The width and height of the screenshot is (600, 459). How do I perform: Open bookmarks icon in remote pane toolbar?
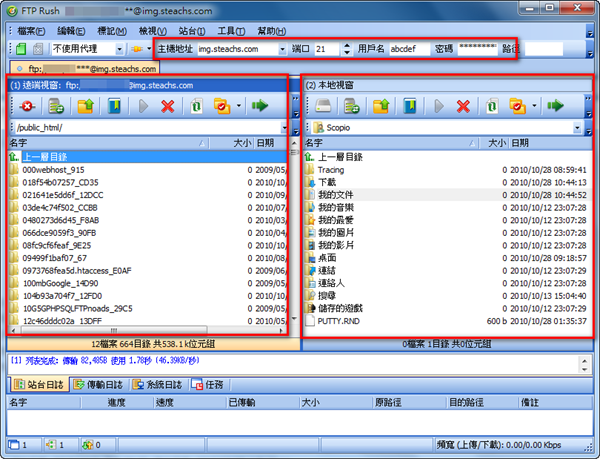[x=114, y=106]
